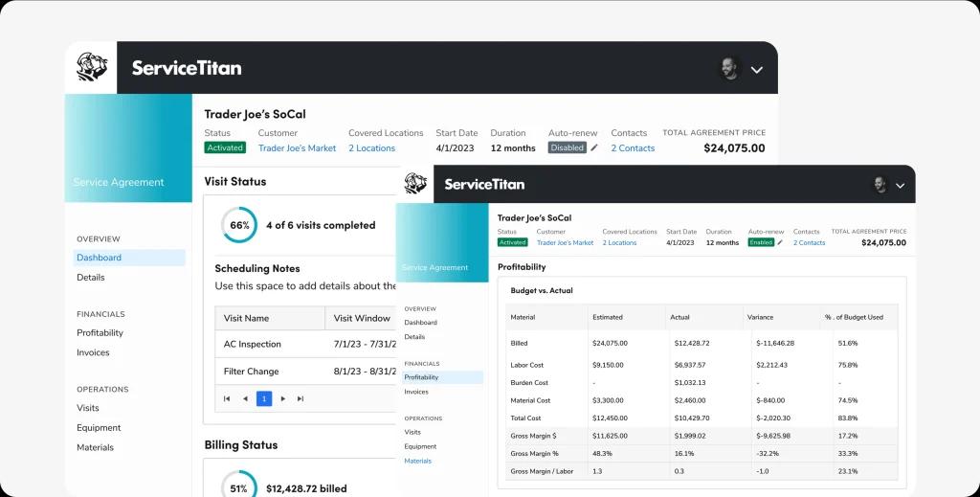Go to next page of visits table
Screen dimensions: 980x497
coord(283,398)
